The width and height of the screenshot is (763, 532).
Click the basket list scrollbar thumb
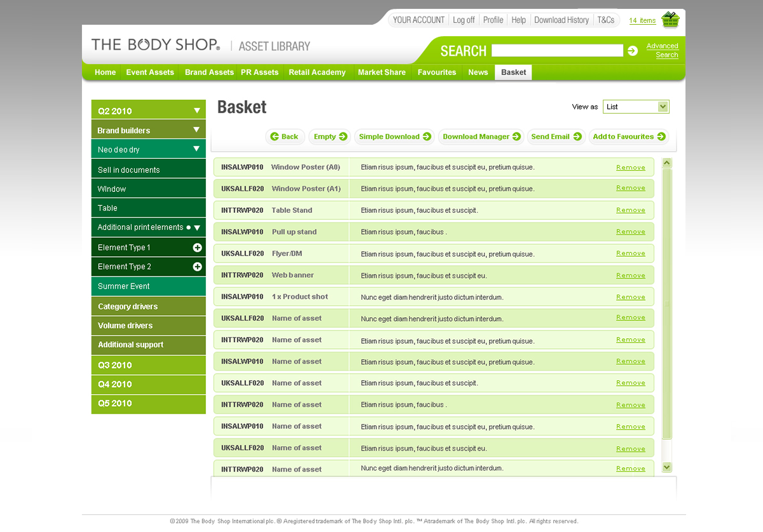666,304
